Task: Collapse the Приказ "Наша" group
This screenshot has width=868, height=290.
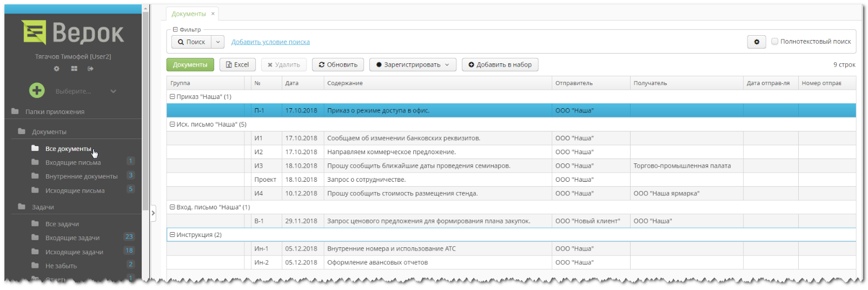Action: [x=173, y=97]
